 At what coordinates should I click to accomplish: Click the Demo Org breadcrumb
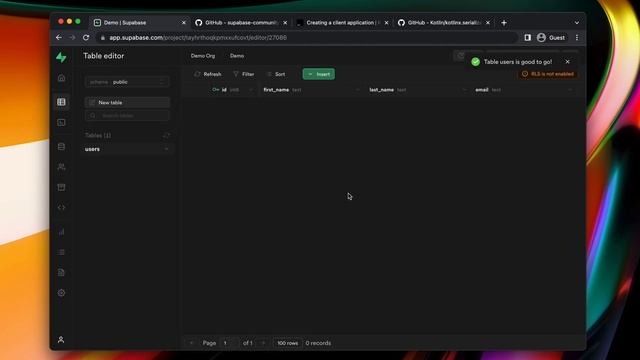[202, 56]
